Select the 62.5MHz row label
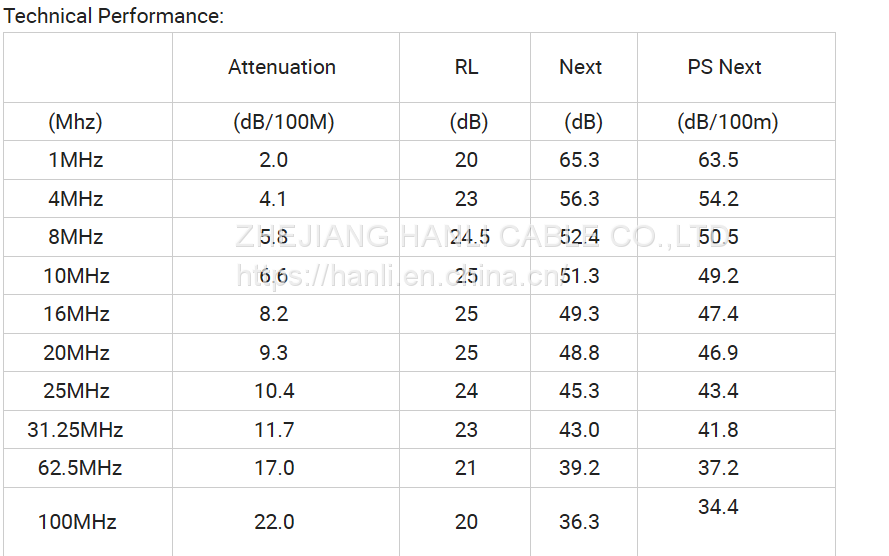 [x=75, y=468]
